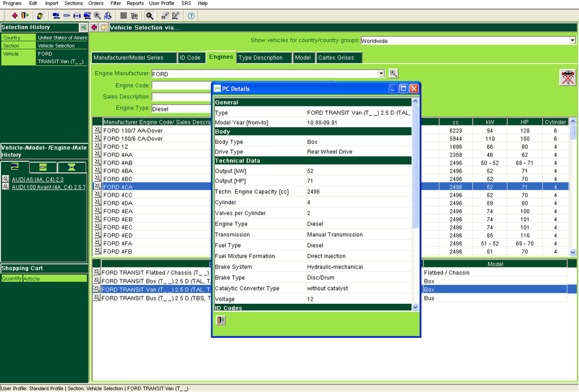Select the vehicle history tab in history panel
Viewport: 579px width, 392px height.
[x=15, y=167]
